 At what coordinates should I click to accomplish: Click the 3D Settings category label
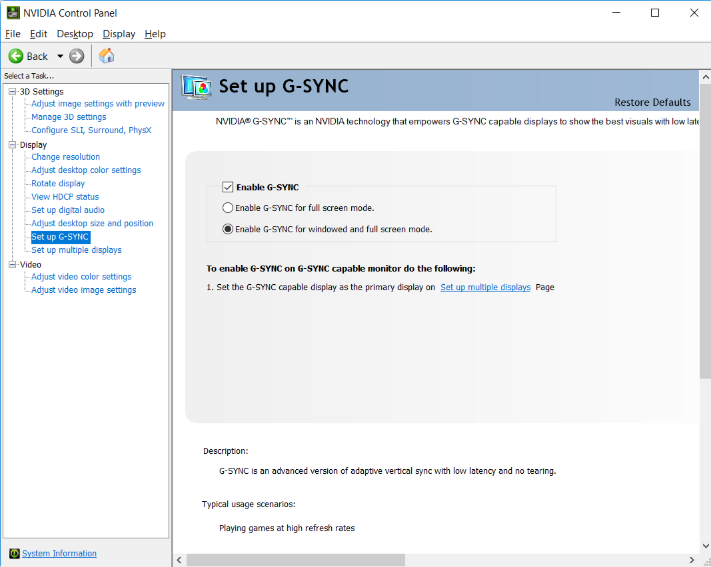point(42,92)
